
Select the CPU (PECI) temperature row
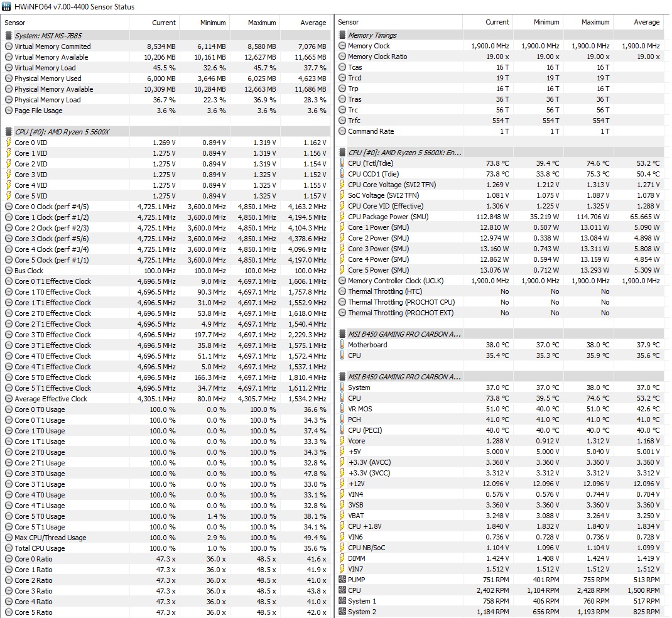pos(500,430)
